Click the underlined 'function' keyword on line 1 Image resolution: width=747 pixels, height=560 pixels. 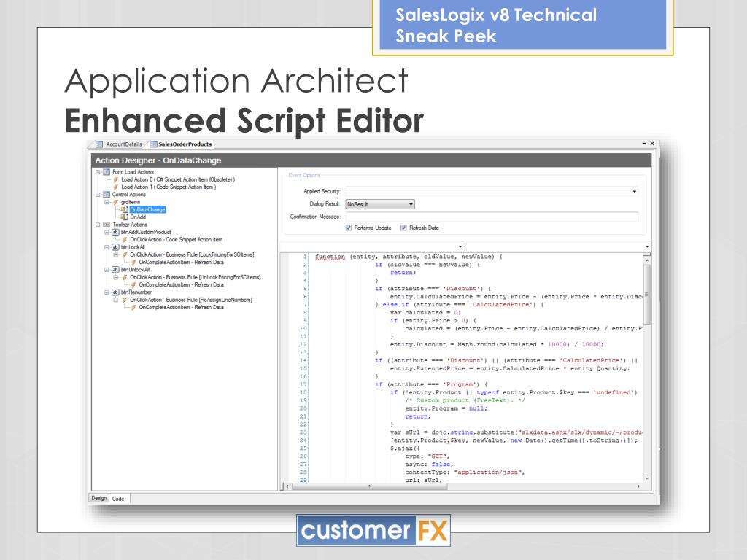pyautogui.click(x=330, y=257)
